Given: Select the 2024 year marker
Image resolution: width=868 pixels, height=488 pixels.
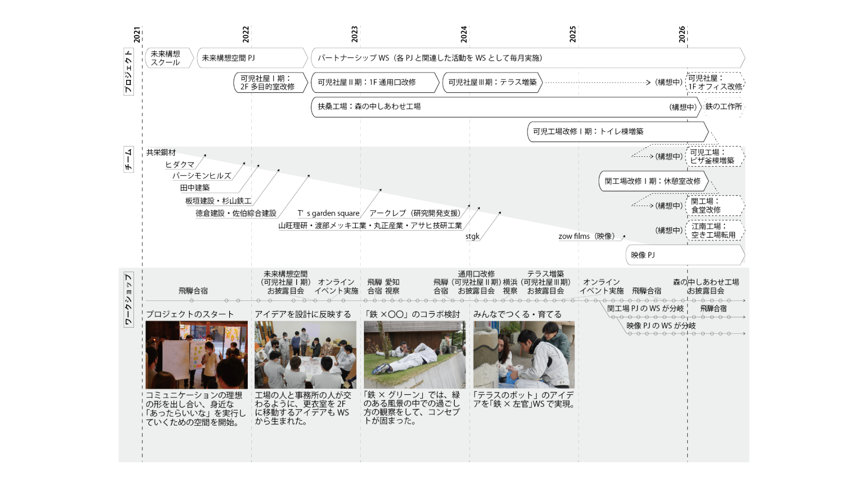Looking at the screenshot, I should click(464, 35).
